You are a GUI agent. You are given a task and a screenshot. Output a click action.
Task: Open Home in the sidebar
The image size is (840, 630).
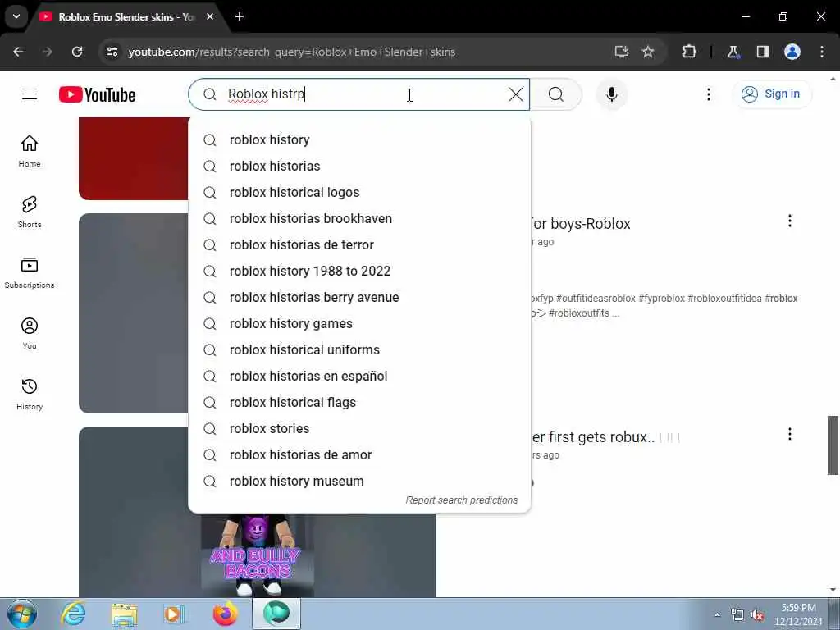click(x=30, y=151)
